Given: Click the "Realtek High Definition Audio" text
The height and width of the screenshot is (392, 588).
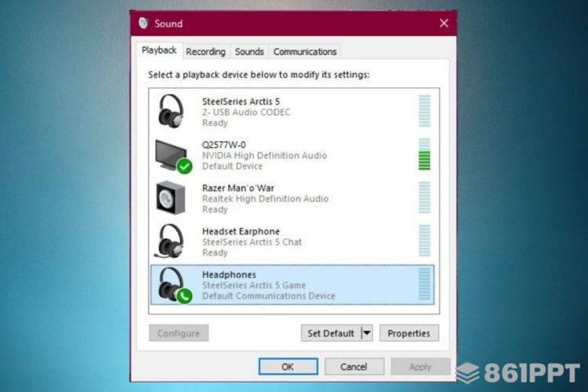Looking at the screenshot, I should (265, 199).
